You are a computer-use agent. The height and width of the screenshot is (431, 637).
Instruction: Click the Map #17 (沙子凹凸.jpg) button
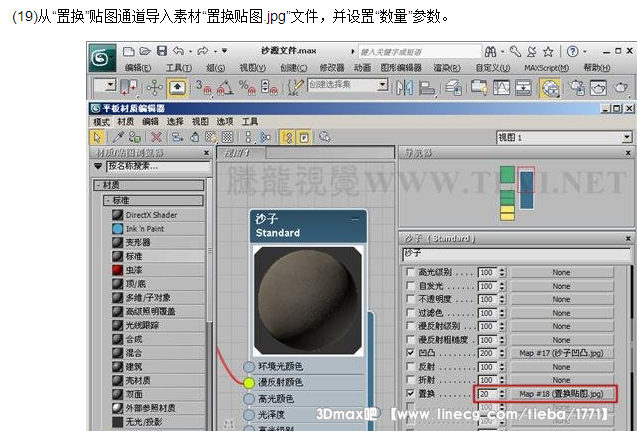coord(561,353)
